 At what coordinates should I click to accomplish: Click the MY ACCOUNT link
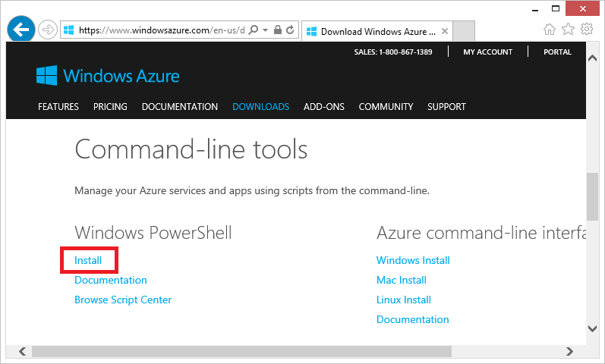[x=487, y=52]
